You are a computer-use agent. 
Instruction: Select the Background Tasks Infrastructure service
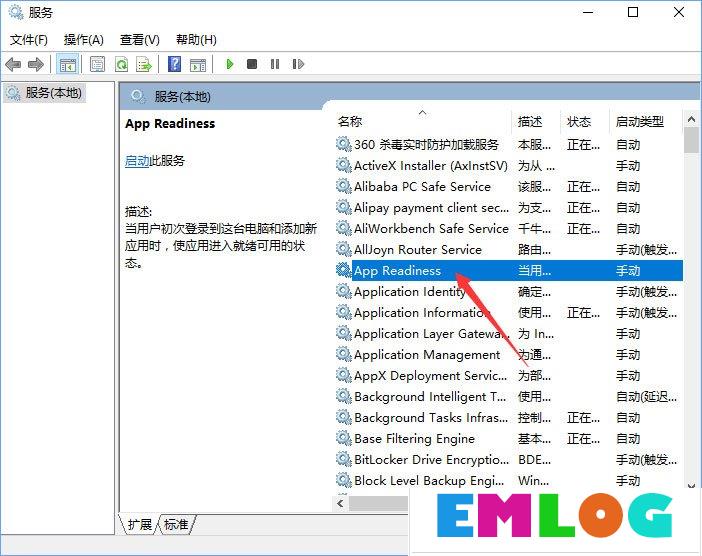509,418
